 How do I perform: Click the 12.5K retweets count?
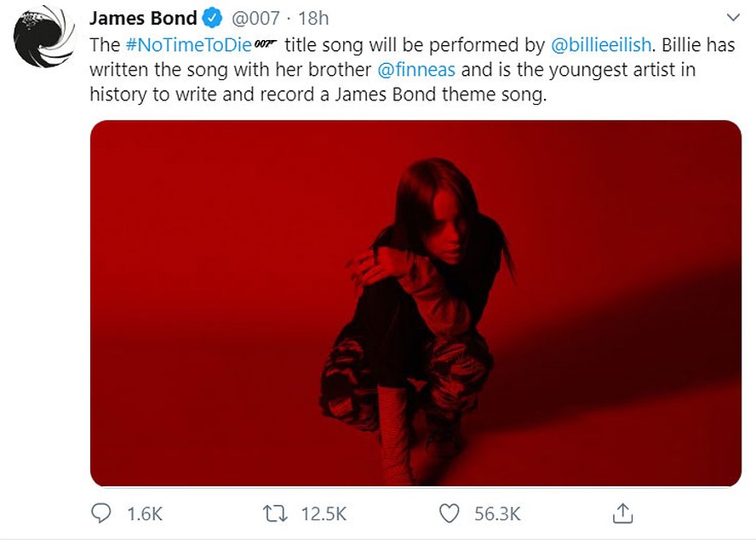tap(324, 514)
